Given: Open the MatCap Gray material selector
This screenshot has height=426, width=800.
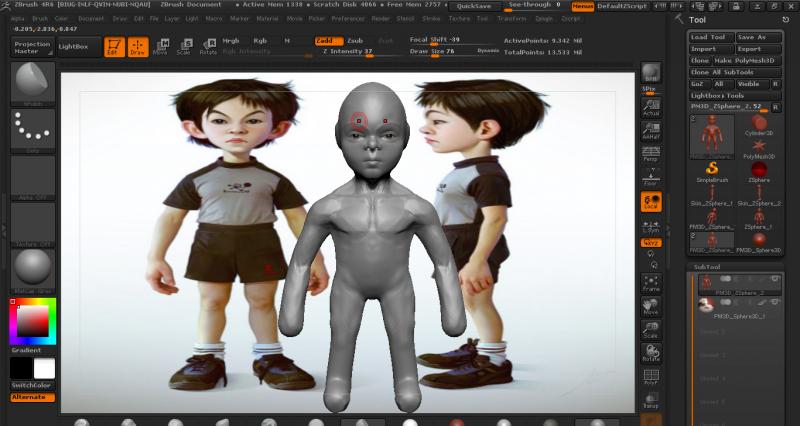Looking at the screenshot, I should (33, 271).
